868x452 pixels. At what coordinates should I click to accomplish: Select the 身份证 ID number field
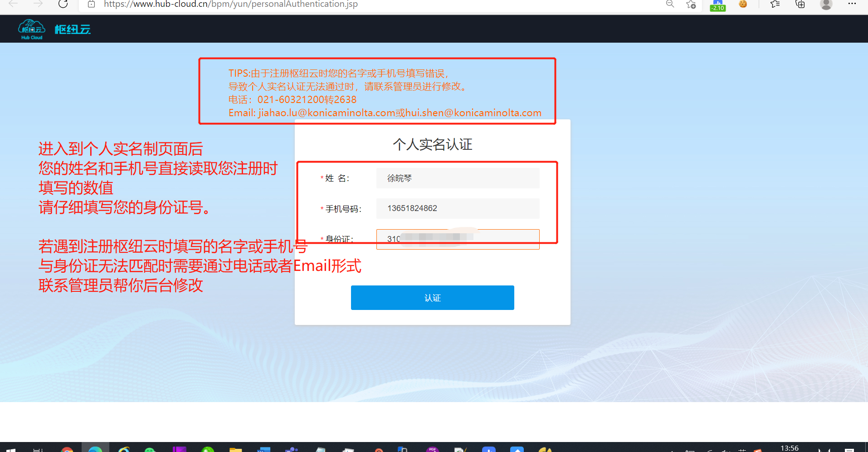click(458, 239)
